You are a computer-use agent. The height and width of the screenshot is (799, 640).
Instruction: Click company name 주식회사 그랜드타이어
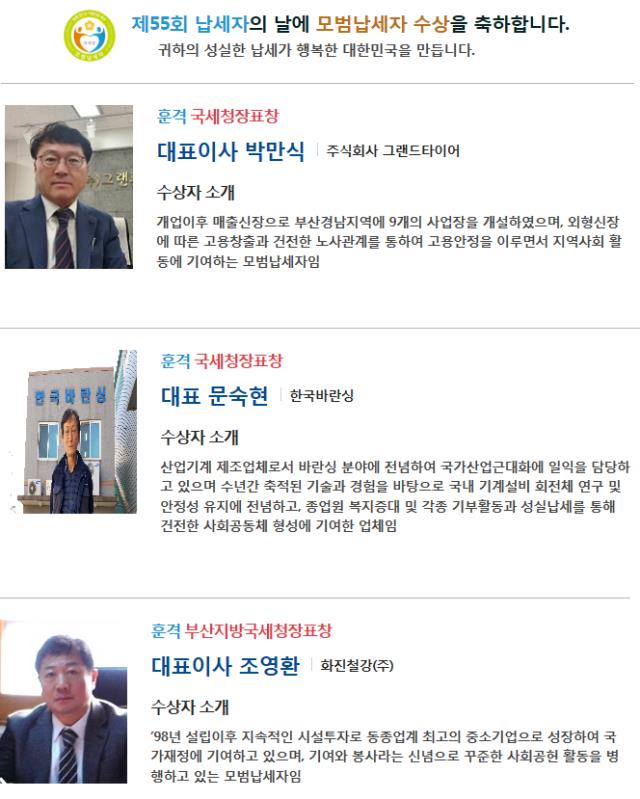coord(393,151)
